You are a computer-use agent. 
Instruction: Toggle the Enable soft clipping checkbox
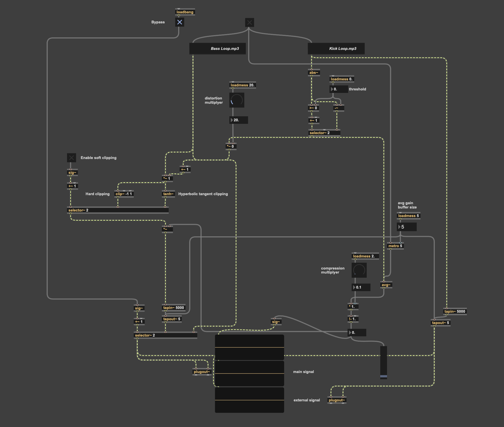pyautogui.click(x=71, y=158)
